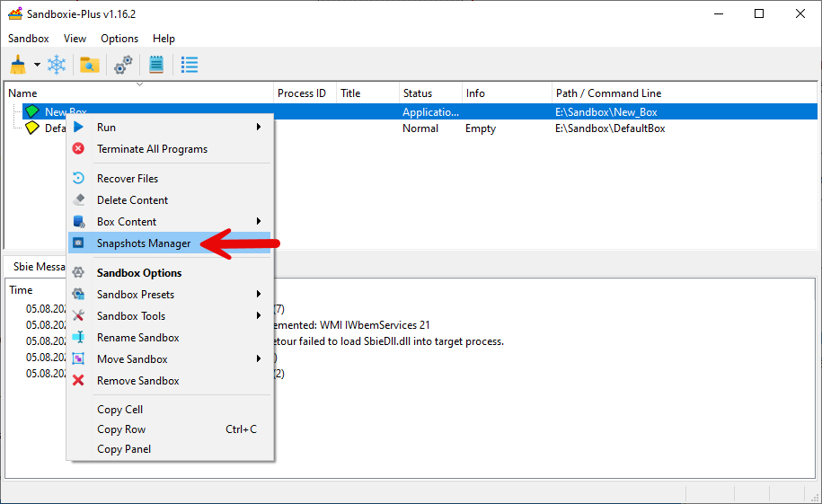Sort by Path / Command Line header
Image resolution: width=822 pixels, height=504 pixels.
point(685,93)
